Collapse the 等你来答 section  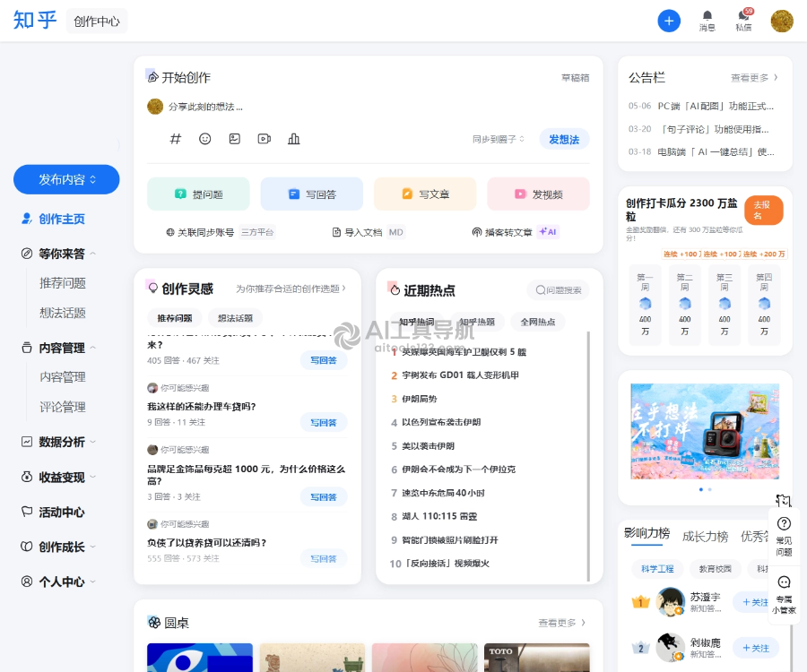pyautogui.click(x=93, y=254)
